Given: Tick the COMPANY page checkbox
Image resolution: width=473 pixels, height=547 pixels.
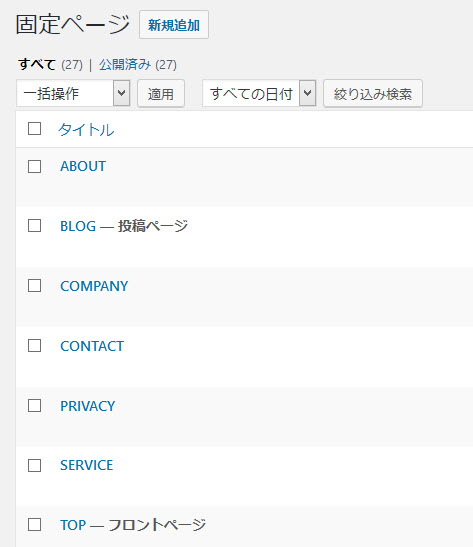Looking at the screenshot, I should (35, 286).
